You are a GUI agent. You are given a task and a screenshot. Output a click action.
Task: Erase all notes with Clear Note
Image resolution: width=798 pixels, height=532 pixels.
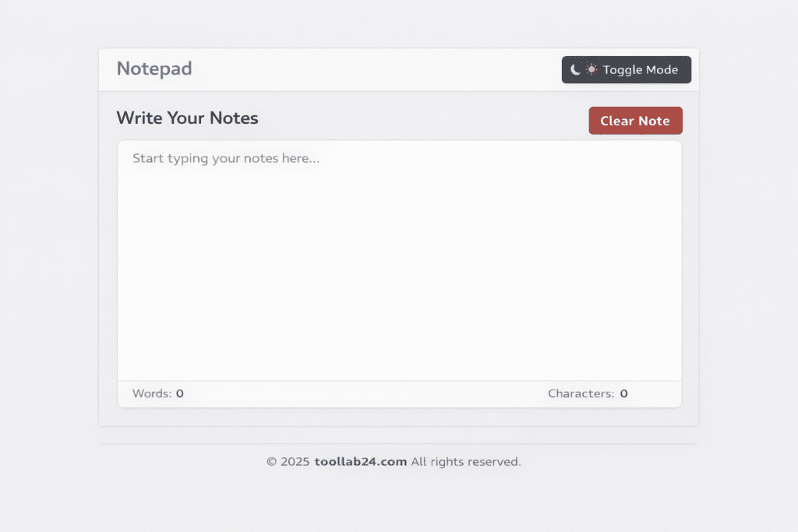(x=635, y=120)
